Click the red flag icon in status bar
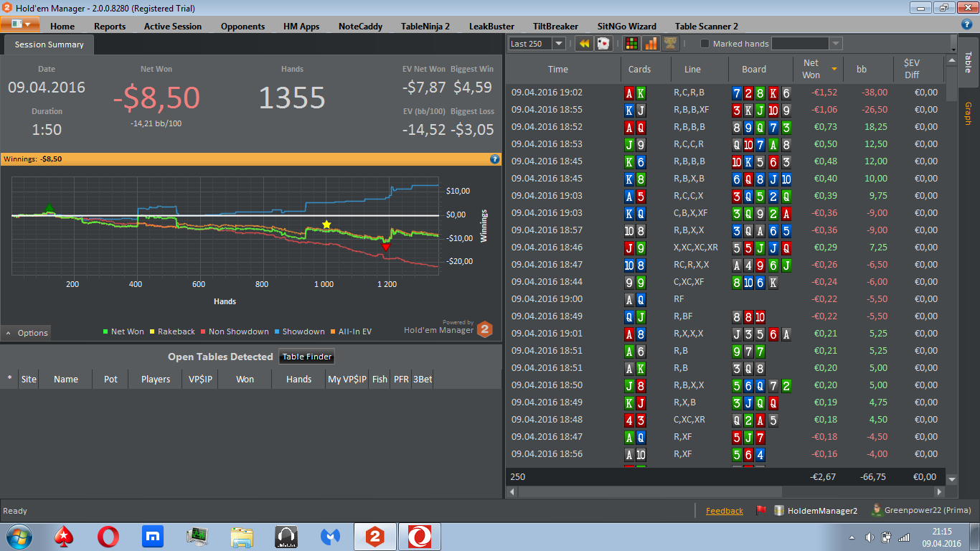Viewport: 980px width, 551px height. tap(761, 511)
